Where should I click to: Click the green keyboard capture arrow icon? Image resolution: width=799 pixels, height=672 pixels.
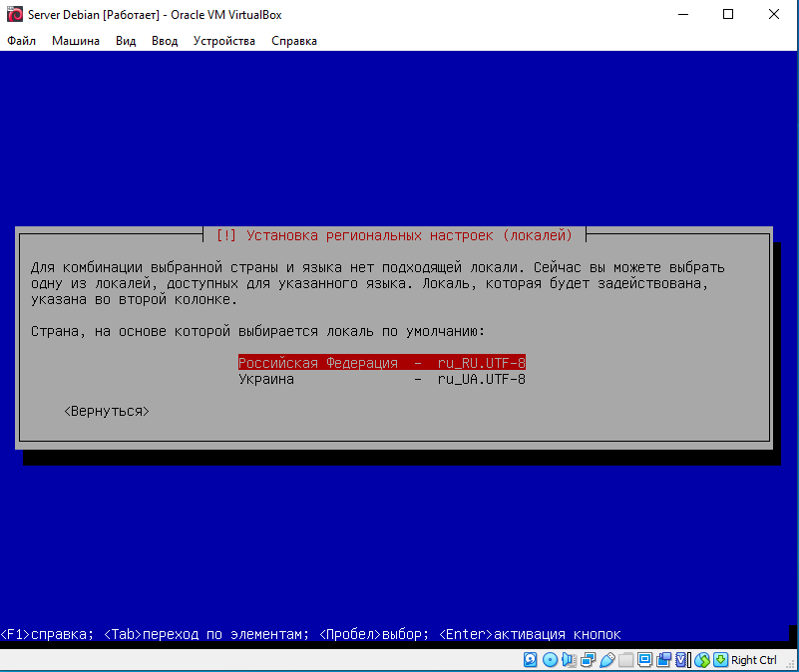[x=720, y=660]
